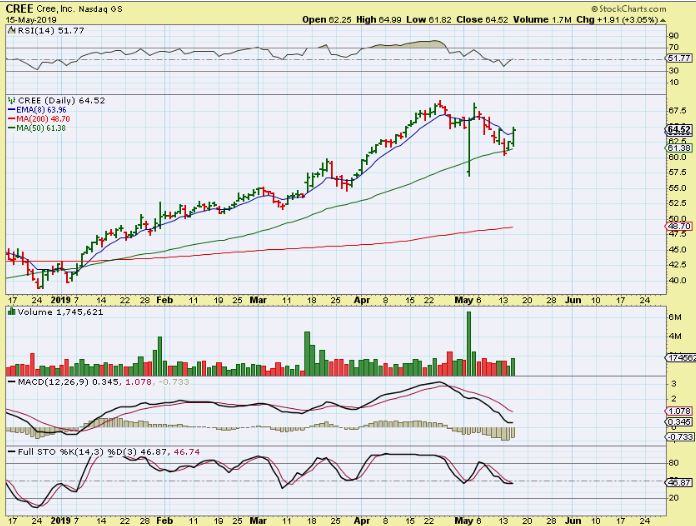Screen dimensions: 696x526
Task: Click the date '15-May-2019'
Action: point(31,20)
